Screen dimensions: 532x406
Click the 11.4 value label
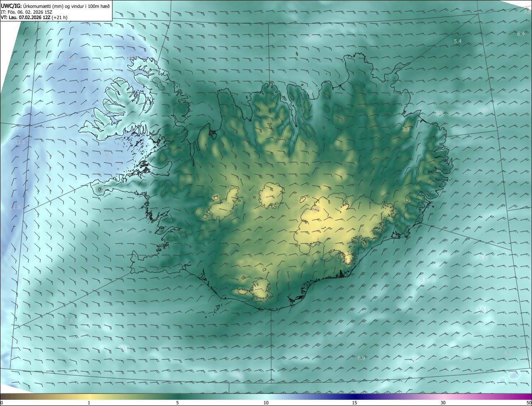(x=70, y=58)
